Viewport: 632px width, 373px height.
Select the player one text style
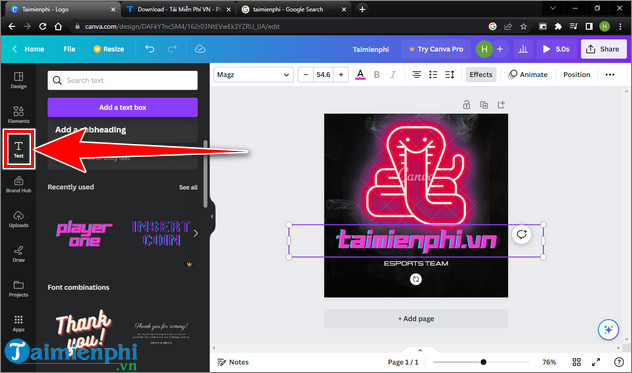point(84,233)
